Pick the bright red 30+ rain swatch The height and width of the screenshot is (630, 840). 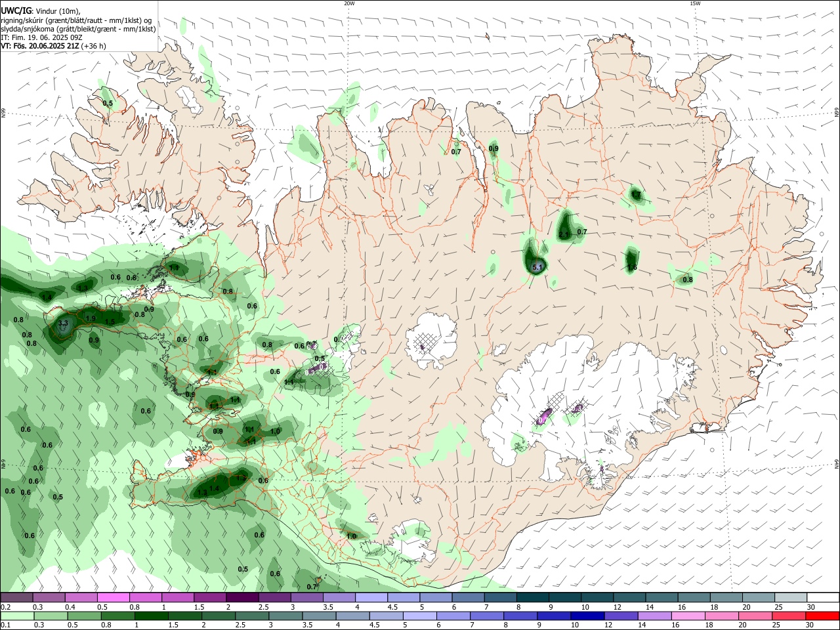pyautogui.click(x=823, y=616)
